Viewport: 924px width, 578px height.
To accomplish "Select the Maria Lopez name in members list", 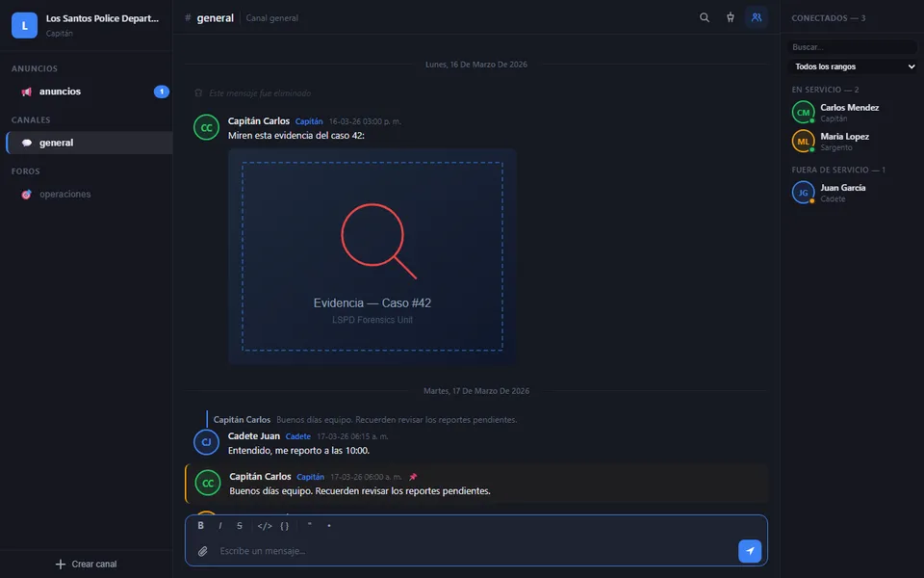I will click(x=844, y=136).
